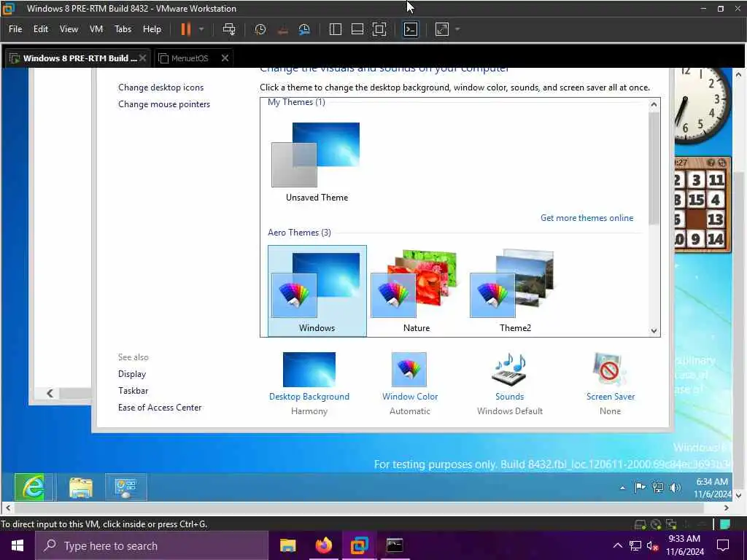
Task: Select the Unsaved Theme thumbnail
Action: pos(317,162)
